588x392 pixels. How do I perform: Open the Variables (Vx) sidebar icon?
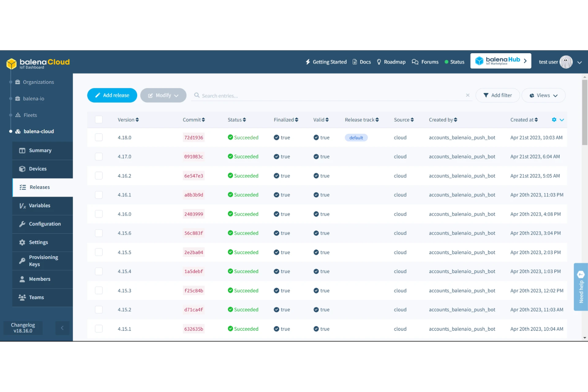tap(23, 205)
